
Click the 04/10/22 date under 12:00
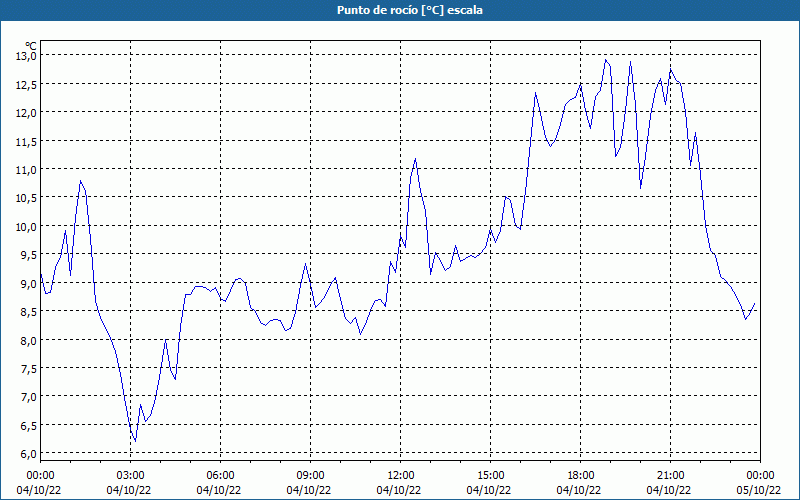(x=398, y=490)
